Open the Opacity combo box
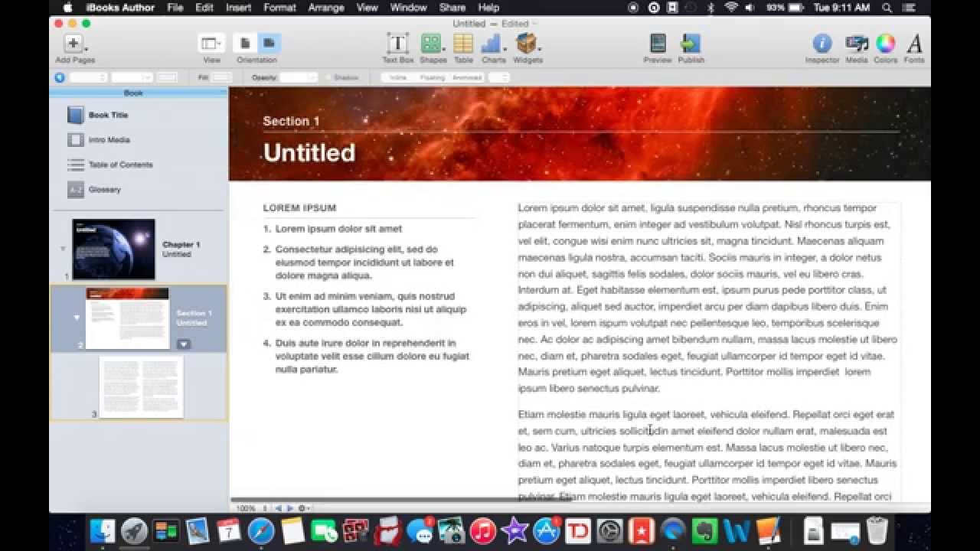980x551 pixels. (299, 77)
